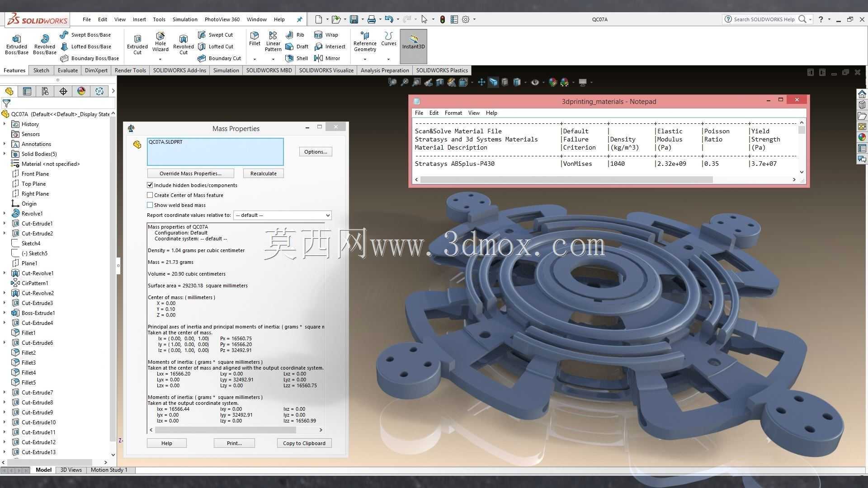Uncheck Include hidden bodies/components

pyautogui.click(x=150, y=185)
